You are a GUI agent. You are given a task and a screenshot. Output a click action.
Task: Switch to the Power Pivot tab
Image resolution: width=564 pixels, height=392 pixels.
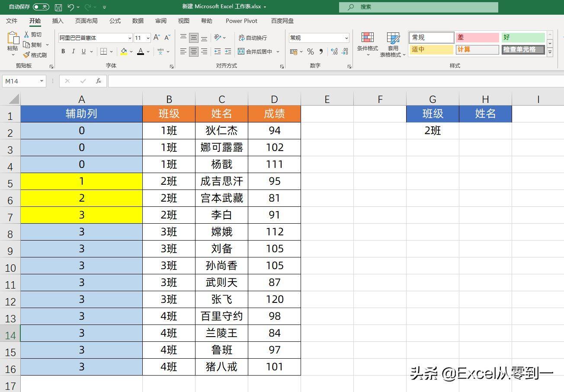click(241, 21)
